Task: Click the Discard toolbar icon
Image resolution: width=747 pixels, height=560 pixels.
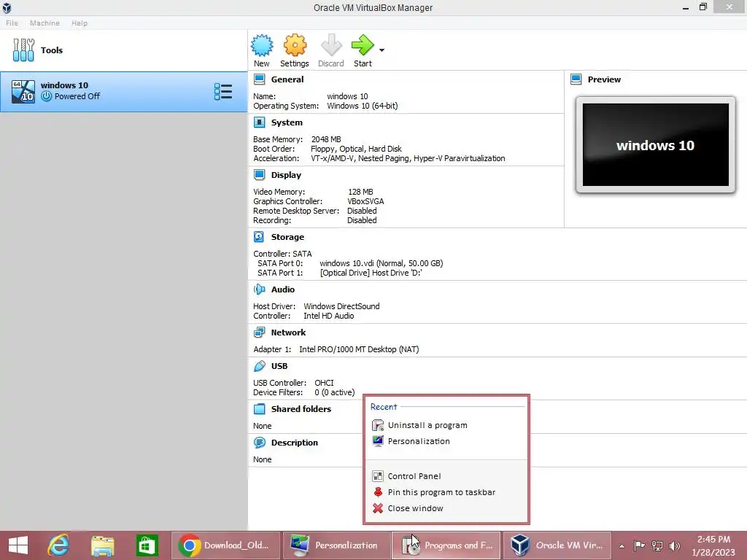Action: tap(330, 46)
